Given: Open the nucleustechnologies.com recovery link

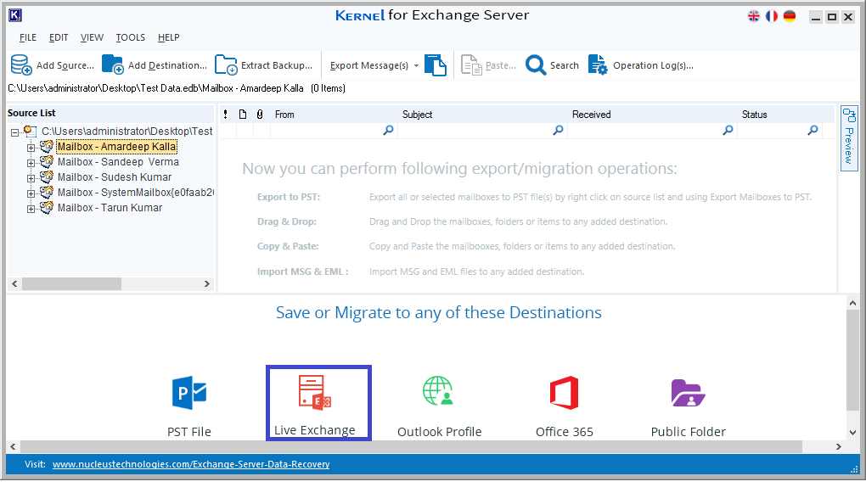Looking at the screenshot, I should point(191,464).
